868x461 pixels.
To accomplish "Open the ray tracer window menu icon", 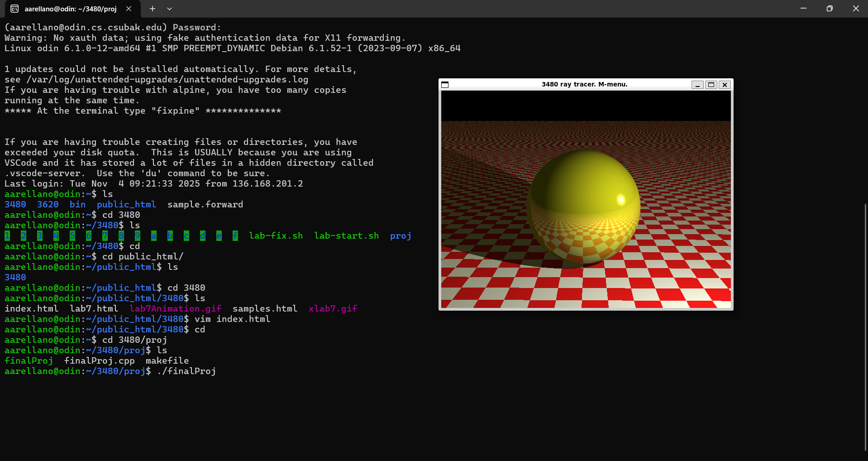I will (x=445, y=85).
